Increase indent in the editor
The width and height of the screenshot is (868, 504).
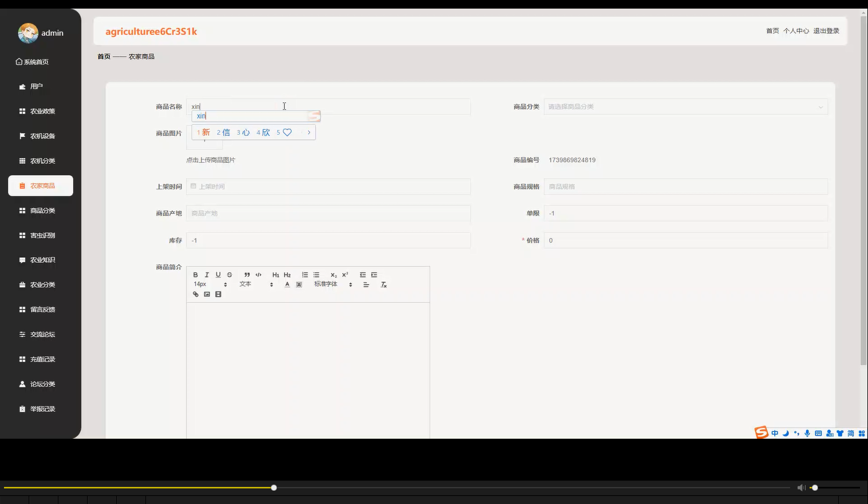(x=374, y=275)
